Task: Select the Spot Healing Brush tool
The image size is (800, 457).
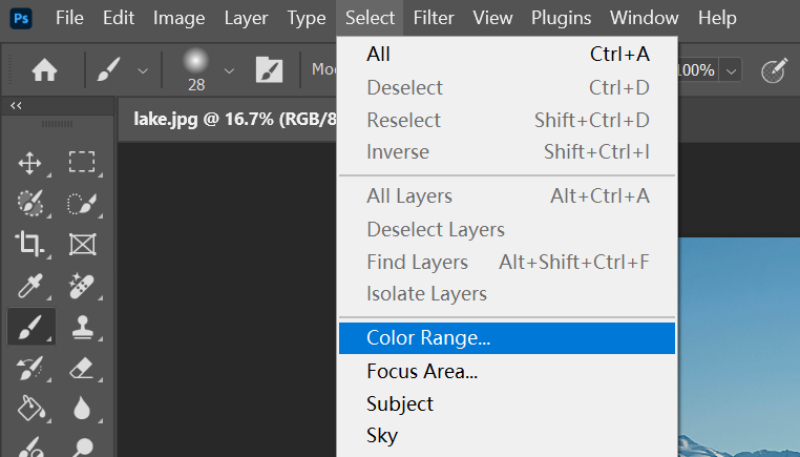Action: pos(81,285)
